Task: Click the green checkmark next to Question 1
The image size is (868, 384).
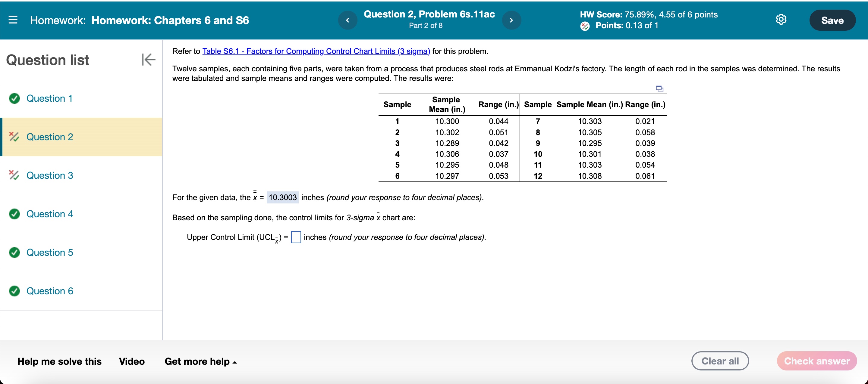Action: pos(14,98)
